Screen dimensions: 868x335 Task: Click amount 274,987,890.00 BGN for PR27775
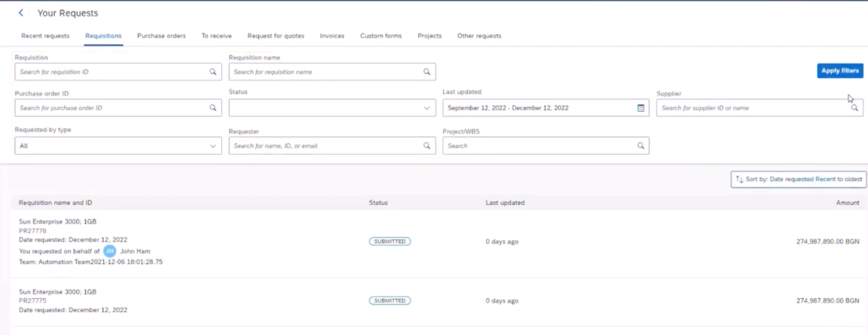click(828, 300)
